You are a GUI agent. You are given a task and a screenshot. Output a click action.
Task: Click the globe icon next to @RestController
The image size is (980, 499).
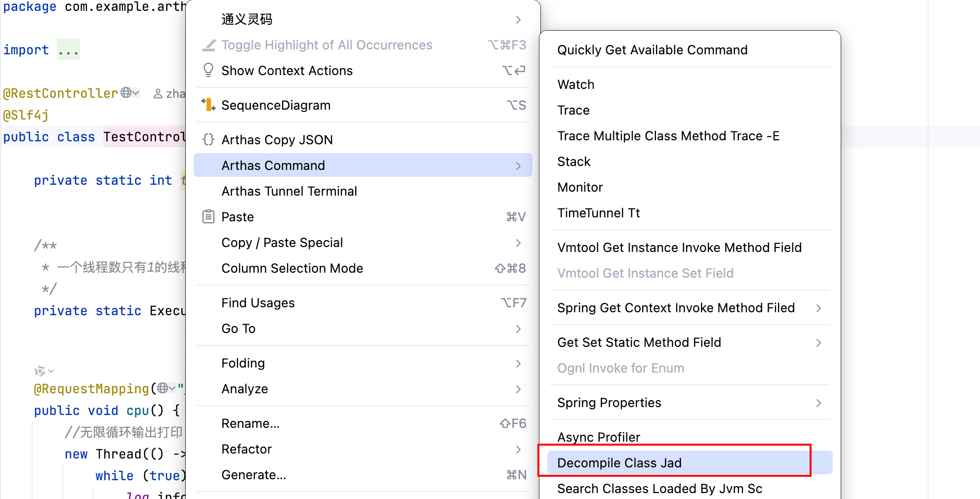pyautogui.click(x=127, y=92)
